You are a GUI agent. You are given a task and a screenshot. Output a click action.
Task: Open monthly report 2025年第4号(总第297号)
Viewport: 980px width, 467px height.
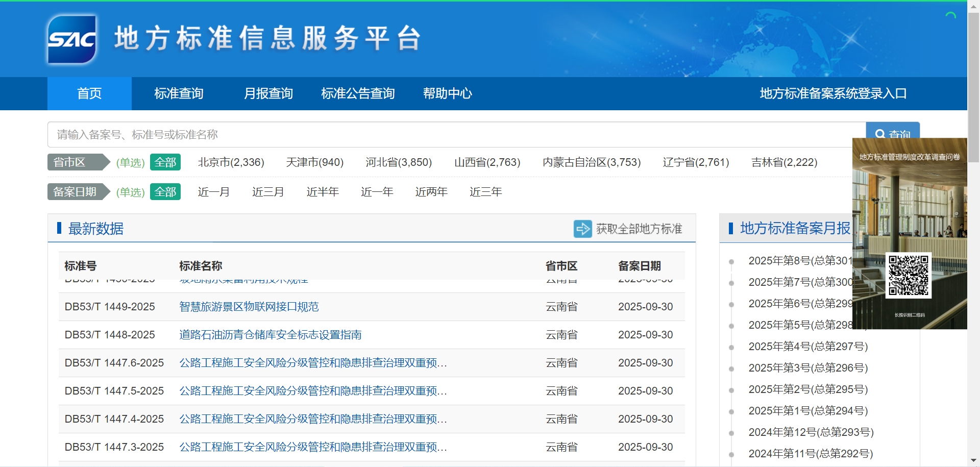[807, 347]
